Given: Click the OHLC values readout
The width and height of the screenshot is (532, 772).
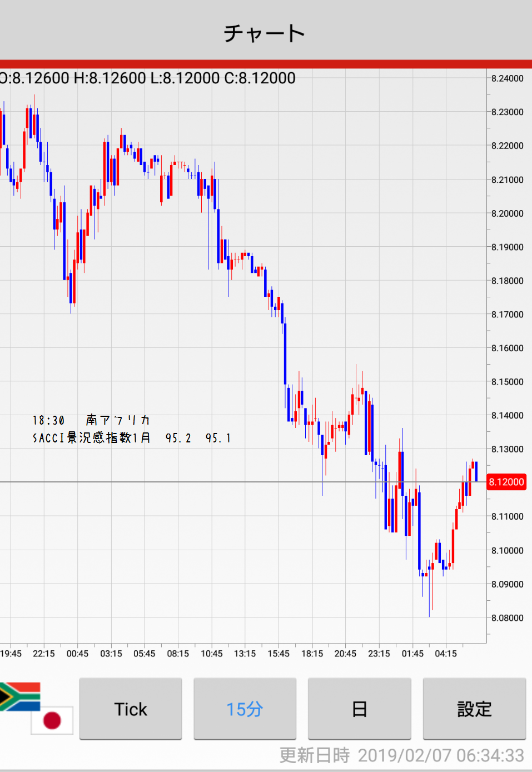Looking at the screenshot, I should (x=148, y=78).
